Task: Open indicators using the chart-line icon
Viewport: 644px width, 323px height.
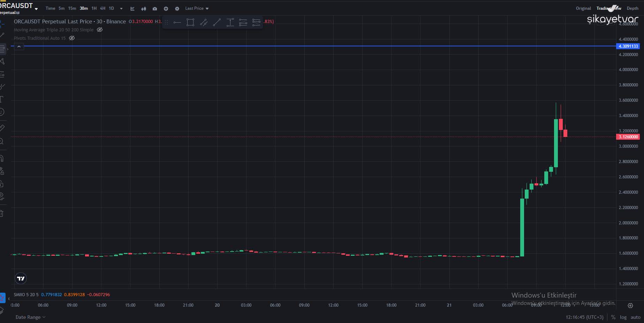Action: (x=132, y=8)
